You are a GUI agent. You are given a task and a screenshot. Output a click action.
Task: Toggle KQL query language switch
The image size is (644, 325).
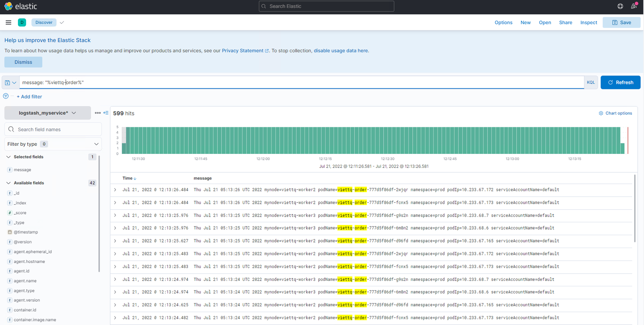(x=591, y=82)
